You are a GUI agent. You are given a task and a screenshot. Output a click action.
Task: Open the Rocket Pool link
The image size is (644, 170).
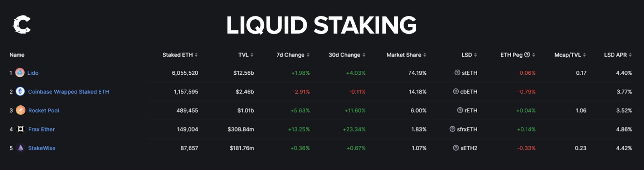click(x=44, y=111)
